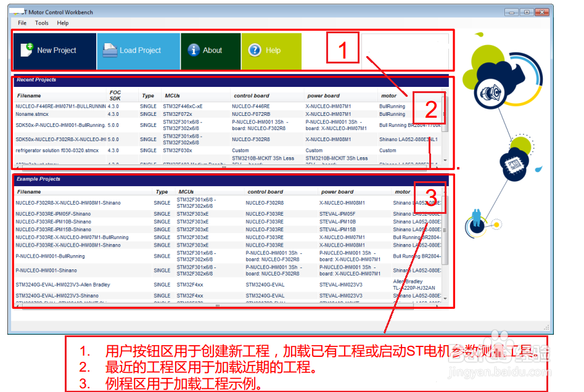Click STM32F446xC-xE in recent MCUs column

point(183,107)
